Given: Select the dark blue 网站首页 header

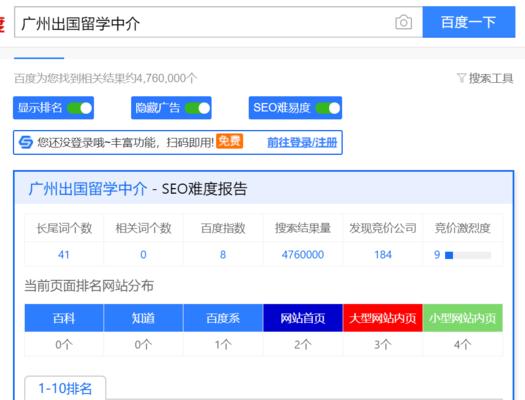Looking at the screenshot, I should (303, 318).
